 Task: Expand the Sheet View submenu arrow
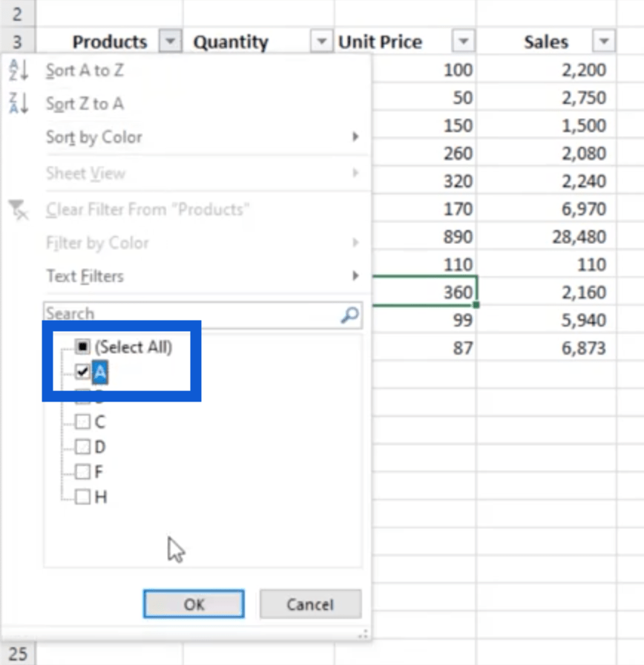point(355,173)
